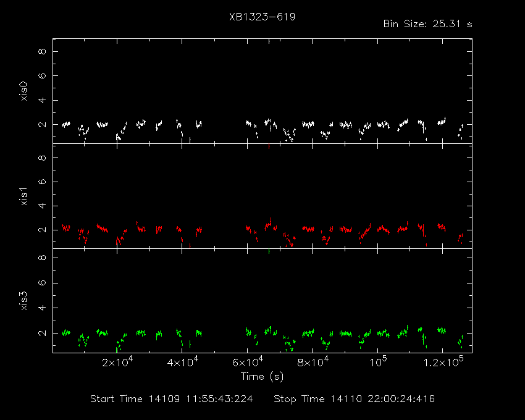Select the xis1 panel axis label
Image resolution: width=525 pixels, height=420 pixels.
23,196
